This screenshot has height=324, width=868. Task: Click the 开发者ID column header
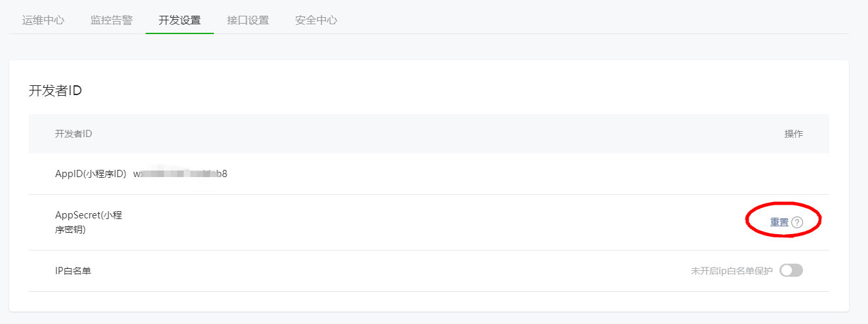(x=73, y=134)
